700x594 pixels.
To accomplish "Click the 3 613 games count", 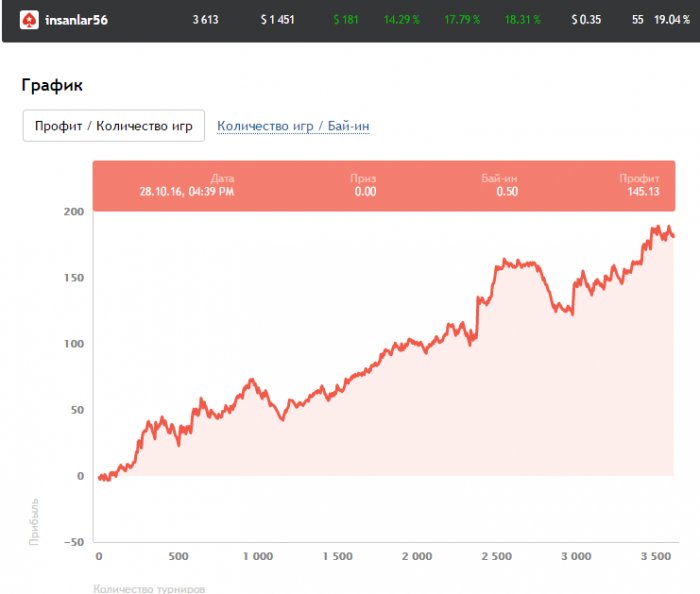I will tap(207, 20).
